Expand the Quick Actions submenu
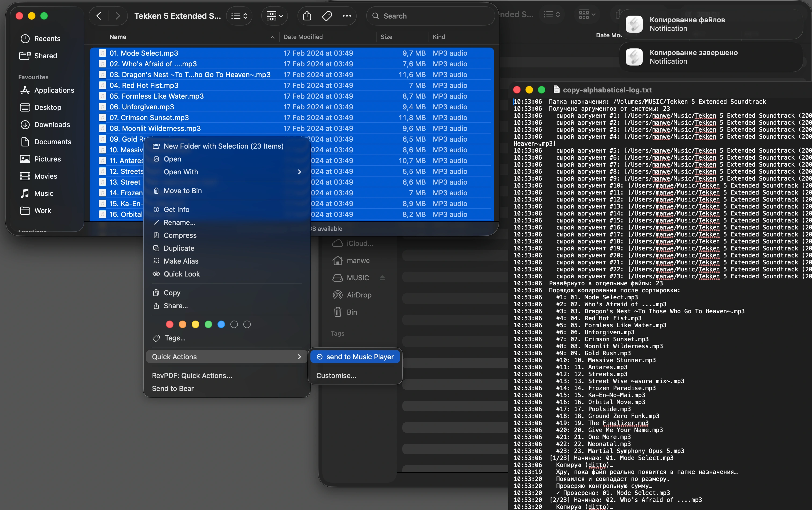The image size is (812, 510). pyautogui.click(x=227, y=357)
